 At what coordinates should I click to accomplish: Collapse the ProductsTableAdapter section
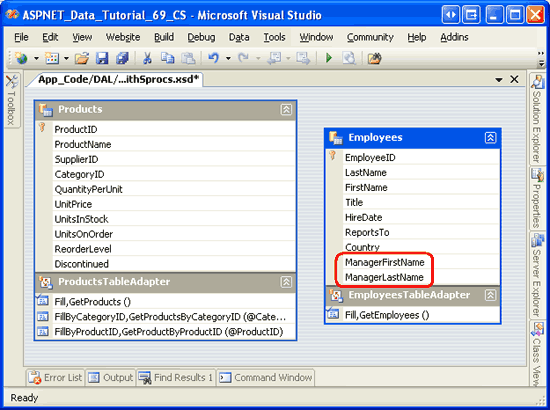(x=286, y=282)
